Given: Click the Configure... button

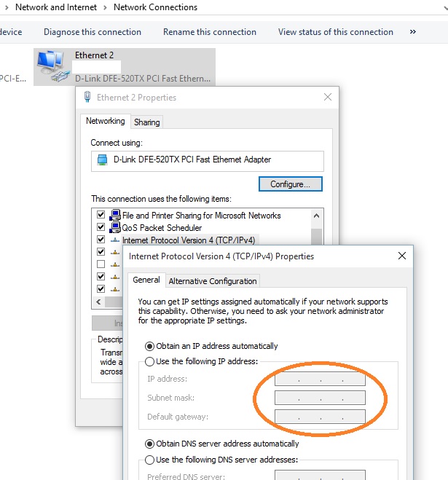Looking at the screenshot, I should click(x=291, y=184).
